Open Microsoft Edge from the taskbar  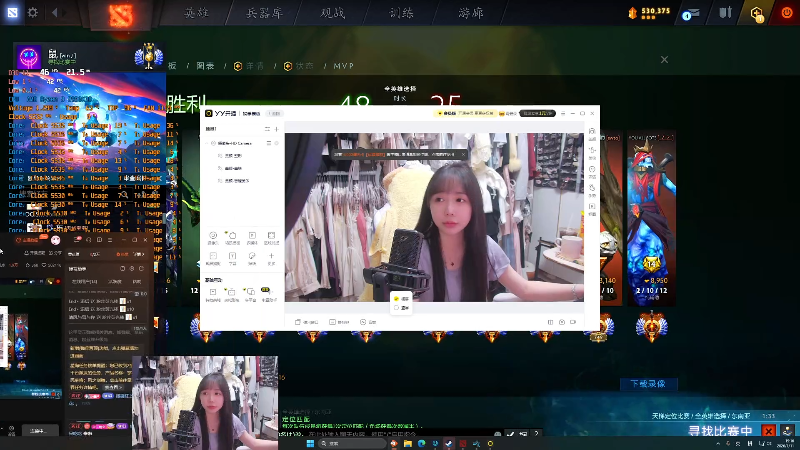point(421,444)
